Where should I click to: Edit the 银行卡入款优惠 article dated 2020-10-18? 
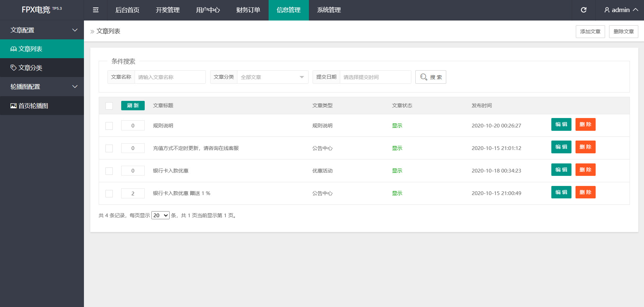(x=561, y=170)
